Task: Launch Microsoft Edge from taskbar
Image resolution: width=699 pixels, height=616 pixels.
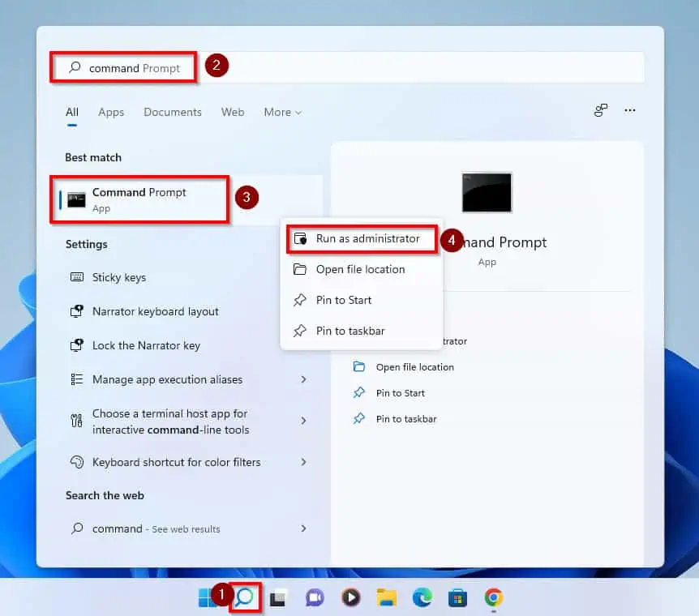Action: [422, 597]
